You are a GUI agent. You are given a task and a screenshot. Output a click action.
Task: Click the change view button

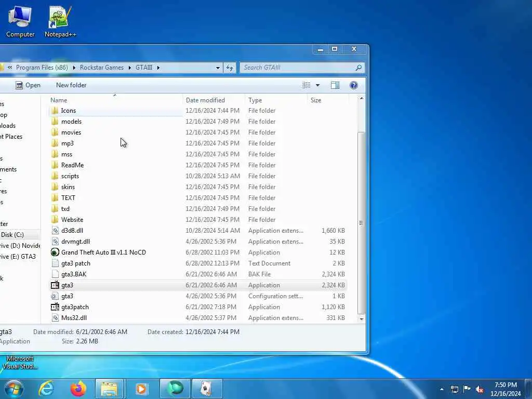pos(307,85)
